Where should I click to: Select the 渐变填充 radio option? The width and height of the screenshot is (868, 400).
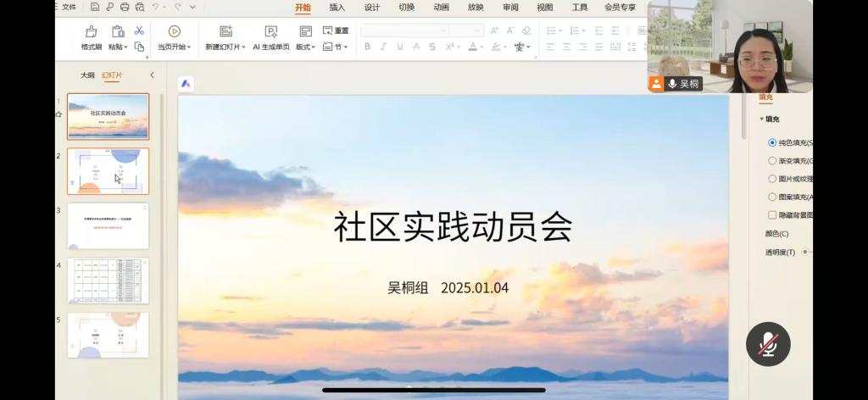pyautogui.click(x=772, y=160)
